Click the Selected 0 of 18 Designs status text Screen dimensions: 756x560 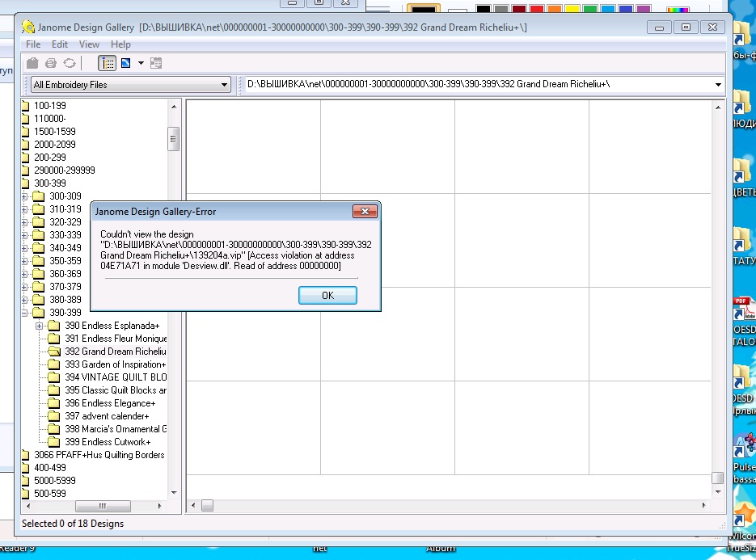(x=73, y=524)
